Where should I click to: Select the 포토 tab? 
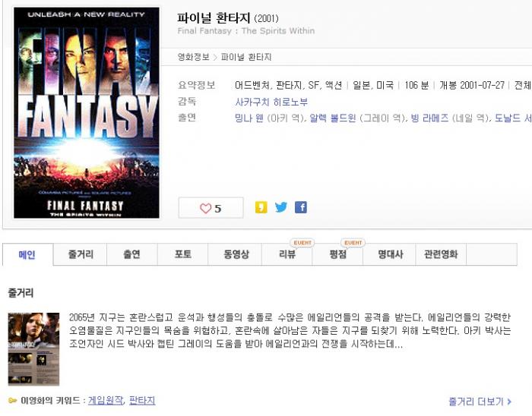182,254
